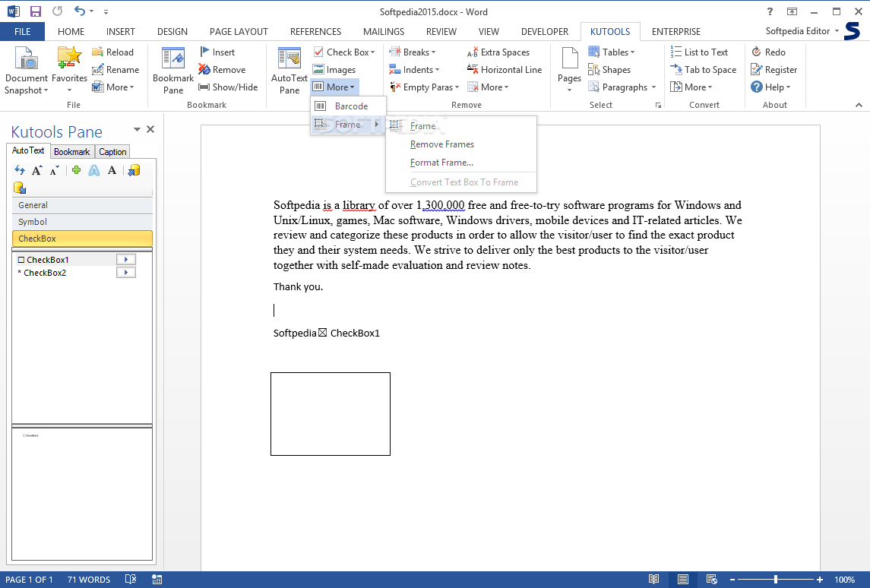Switch to Web Layout view

(712, 580)
